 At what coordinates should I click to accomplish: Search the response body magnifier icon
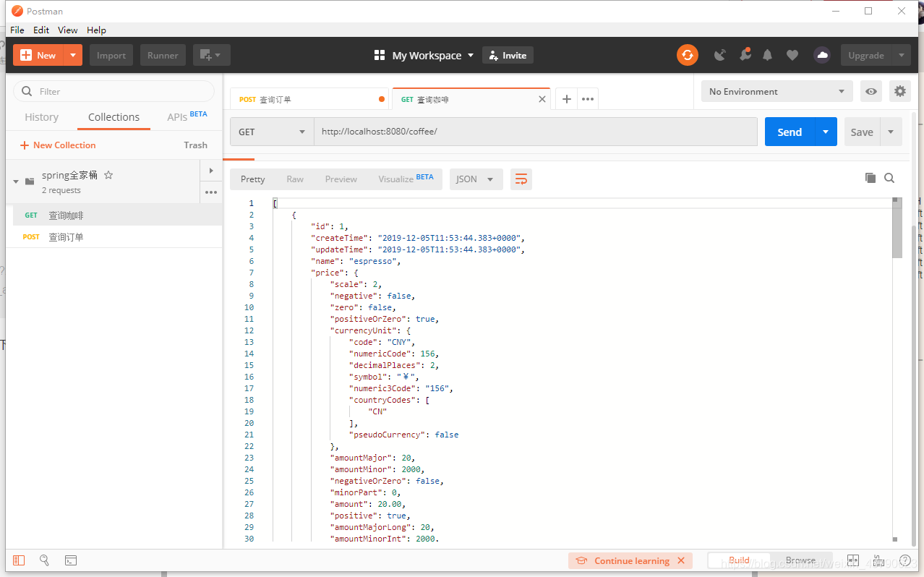(889, 178)
